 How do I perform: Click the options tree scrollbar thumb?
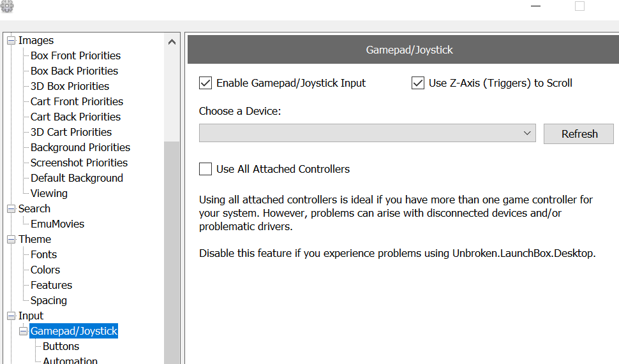[172, 252]
